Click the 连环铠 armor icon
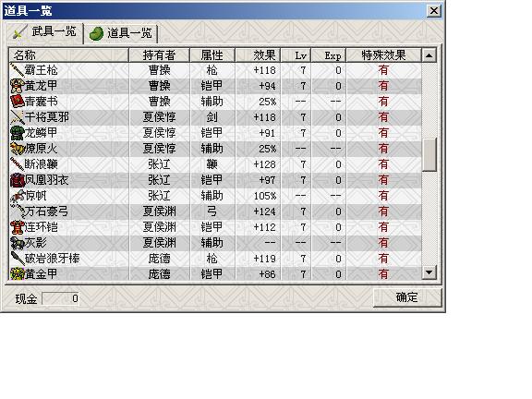 pos(17,227)
